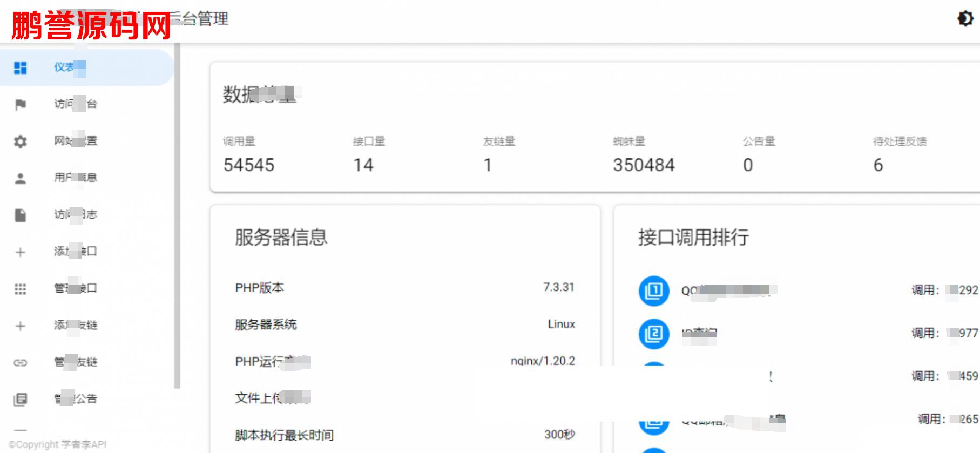Click the 服务器信息 card heading
Viewport: 980px width, 453px height.
pos(281,237)
